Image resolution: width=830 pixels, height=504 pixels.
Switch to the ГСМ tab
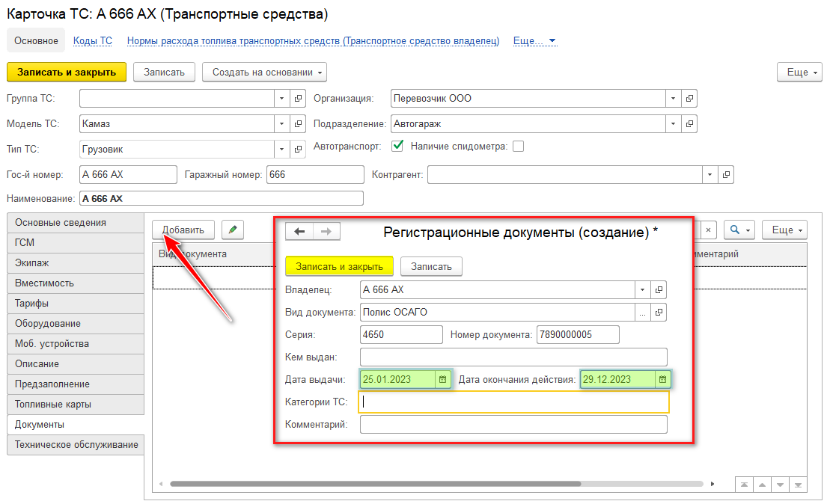point(75,243)
